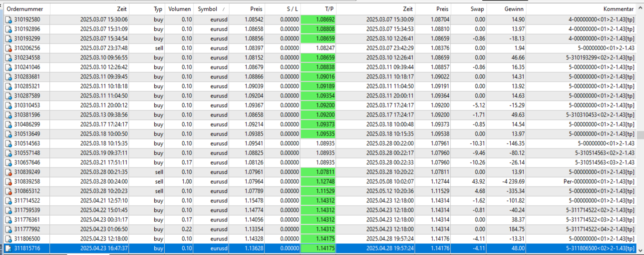The width and height of the screenshot is (644, 255).
Task: Click the order icon for selected row 311815716
Action: pos(8,248)
